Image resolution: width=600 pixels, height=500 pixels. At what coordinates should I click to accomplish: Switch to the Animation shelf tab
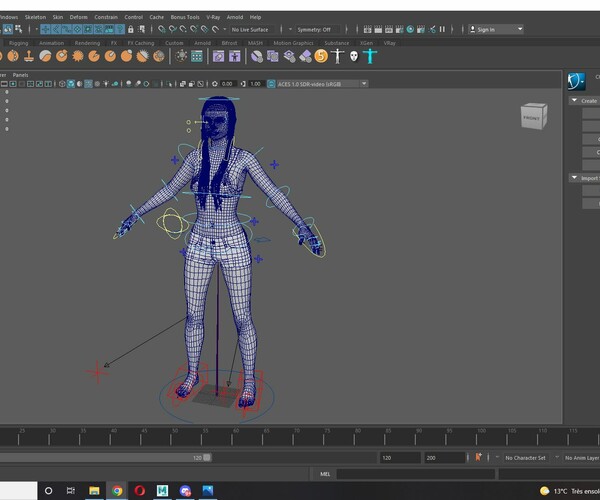51,43
